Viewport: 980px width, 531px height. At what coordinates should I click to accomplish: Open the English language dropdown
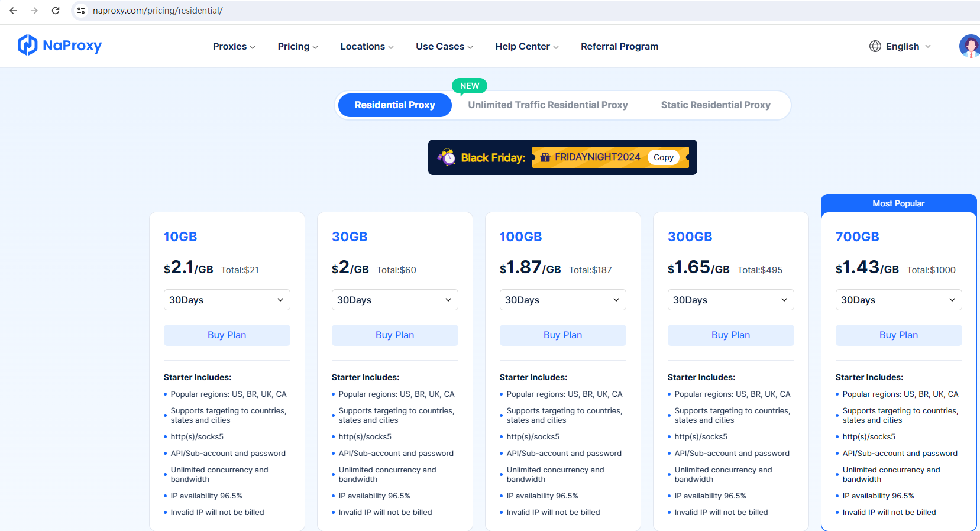coord(900,46)
